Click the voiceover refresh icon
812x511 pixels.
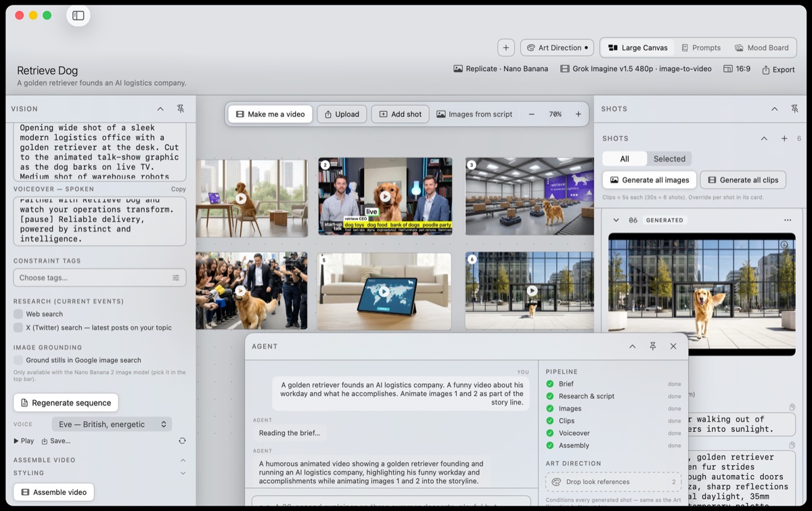click(182, 441)
